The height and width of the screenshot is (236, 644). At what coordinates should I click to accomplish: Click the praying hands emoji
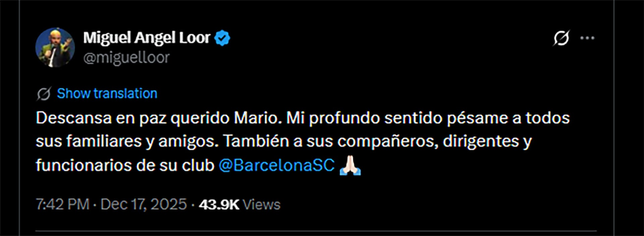(350, 165)
